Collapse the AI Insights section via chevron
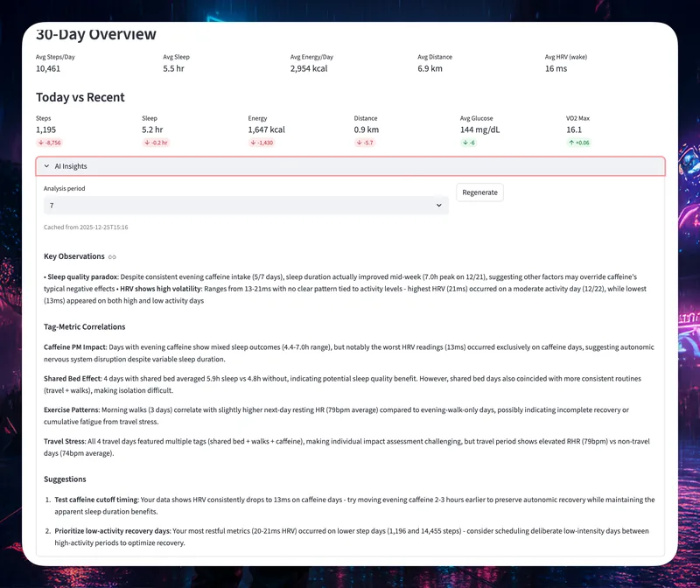Image resolution: width=700 pixels, height=588 pixels. pos(46,166)
